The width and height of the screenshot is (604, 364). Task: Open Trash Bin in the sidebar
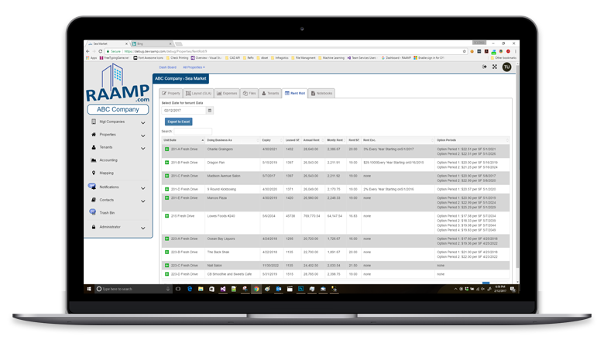pyautogui.click(x=107, y=213)
